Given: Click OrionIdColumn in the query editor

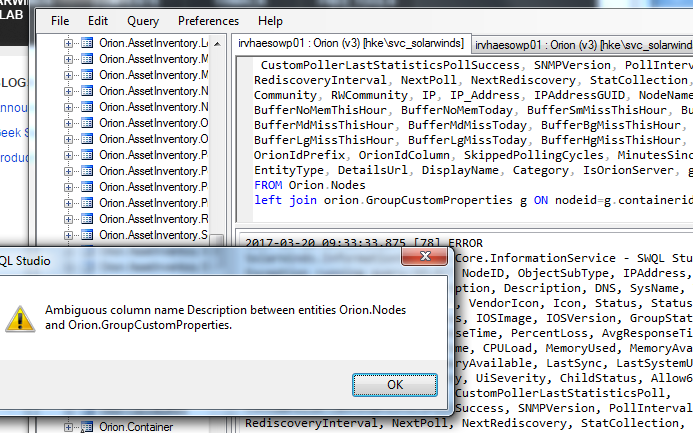Looking at the screenshot, I should coord(404,155).
